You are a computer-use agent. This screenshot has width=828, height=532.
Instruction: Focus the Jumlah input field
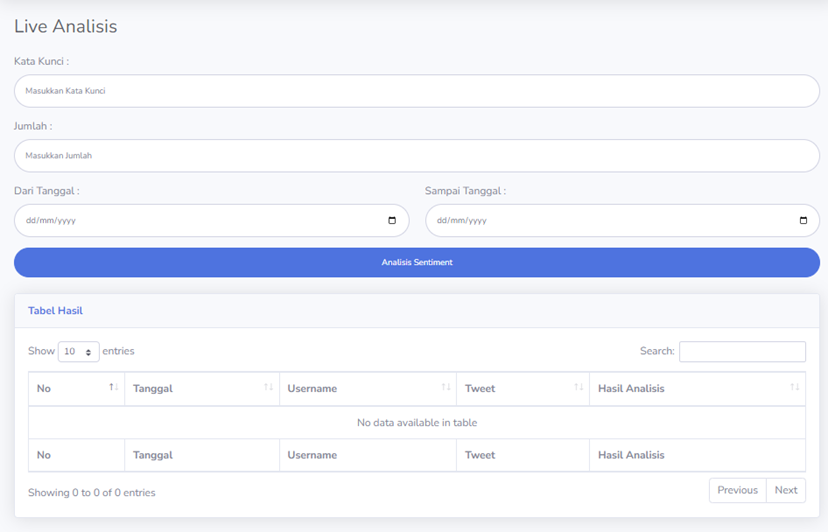(x=416, y=156)
